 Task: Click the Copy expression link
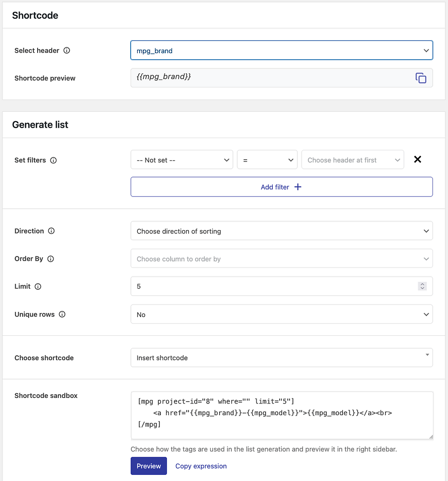201,466
